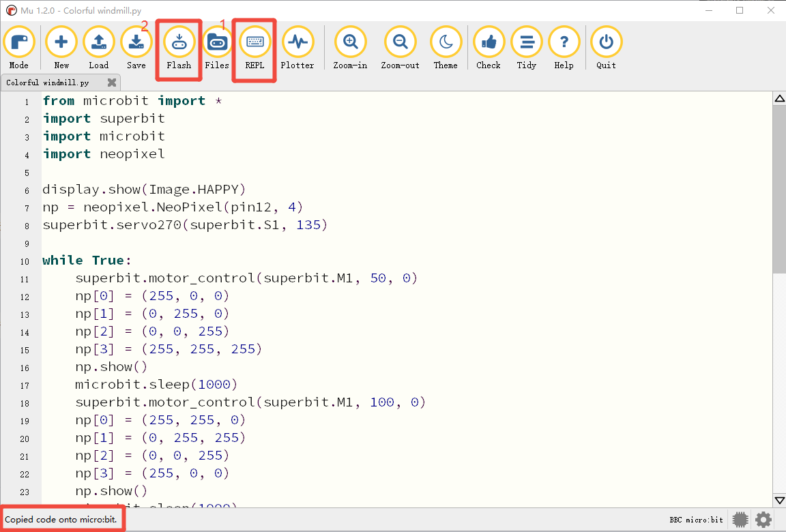Click the editor scrollbar up arrow
This screenshot has height=532, width=786.
tap(779, 99)
